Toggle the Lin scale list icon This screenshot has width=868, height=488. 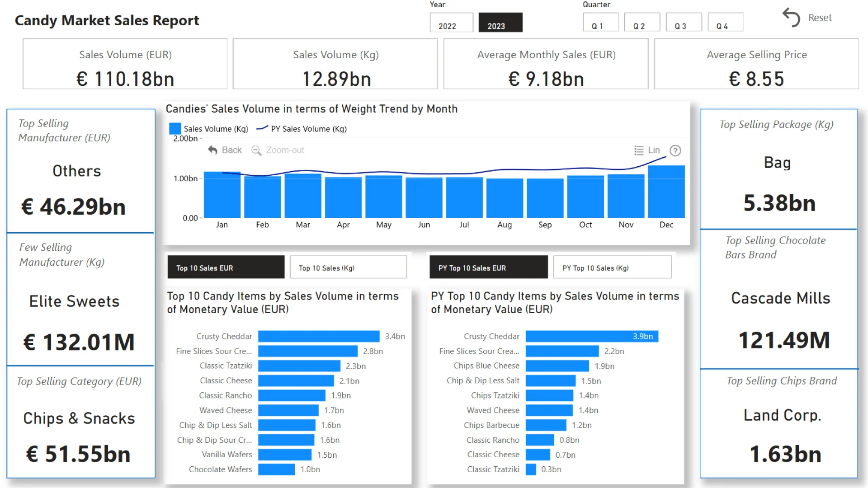pos(639,150)
